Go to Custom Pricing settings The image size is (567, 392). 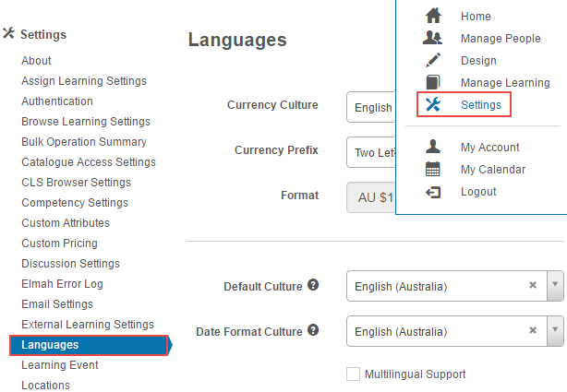tap(59, 244)
